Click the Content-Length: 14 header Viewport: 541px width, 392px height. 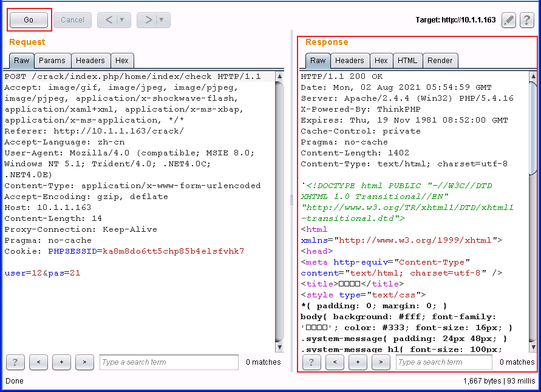[x=53, y=218]
